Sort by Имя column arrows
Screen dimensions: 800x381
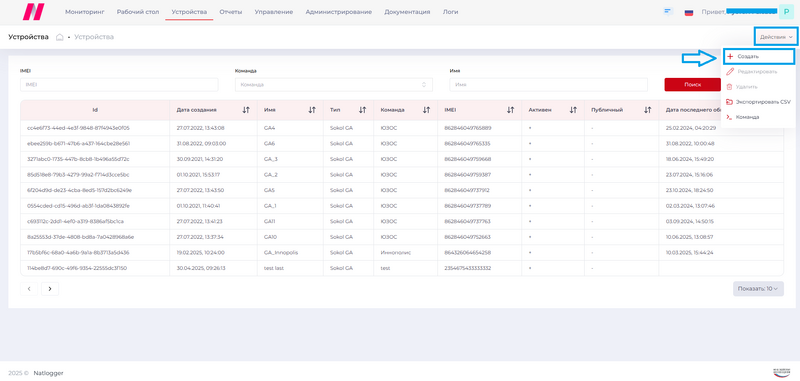[312, 110]
